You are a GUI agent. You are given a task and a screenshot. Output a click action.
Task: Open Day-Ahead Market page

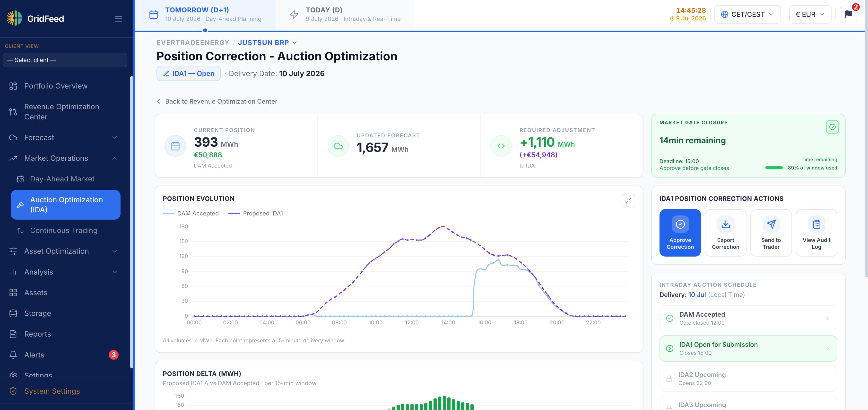pyautogui.click(x=65, y=179)
